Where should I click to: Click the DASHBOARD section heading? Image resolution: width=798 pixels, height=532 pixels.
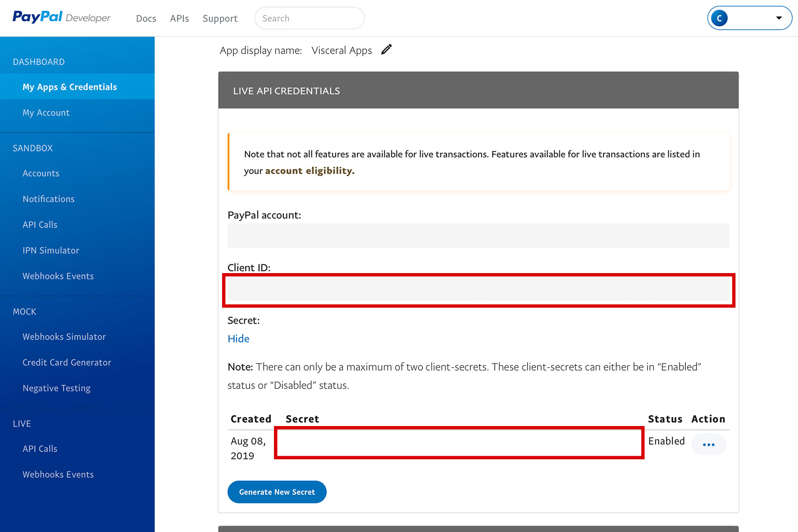pyautogui.click(x=39, y=62)
